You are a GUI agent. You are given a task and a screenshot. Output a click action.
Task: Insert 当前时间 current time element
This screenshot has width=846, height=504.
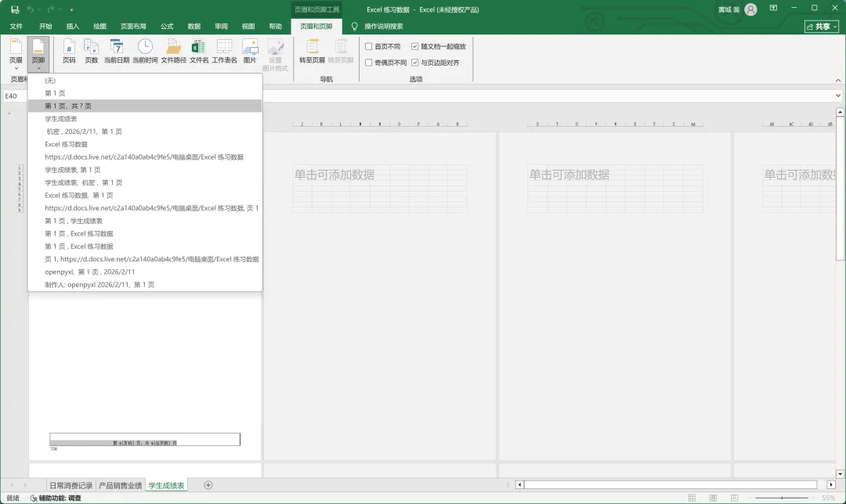click(x=145, y=52)
